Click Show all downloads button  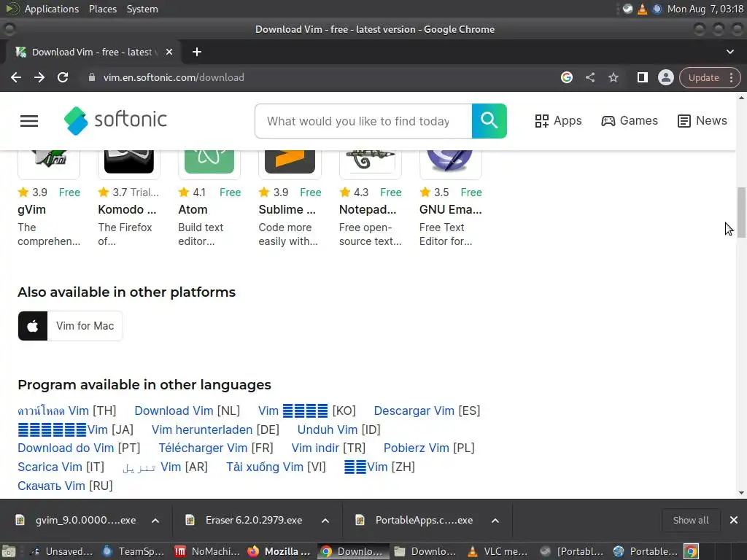coord(691,521)
